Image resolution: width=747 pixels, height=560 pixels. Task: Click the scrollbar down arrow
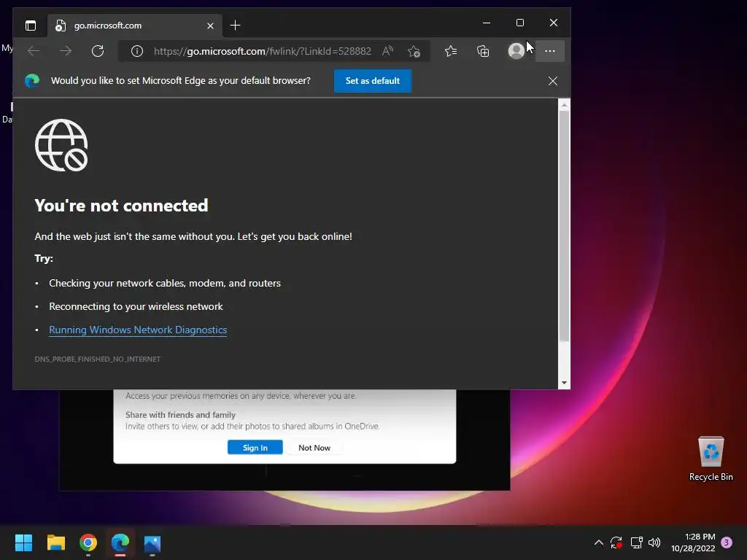564,383
